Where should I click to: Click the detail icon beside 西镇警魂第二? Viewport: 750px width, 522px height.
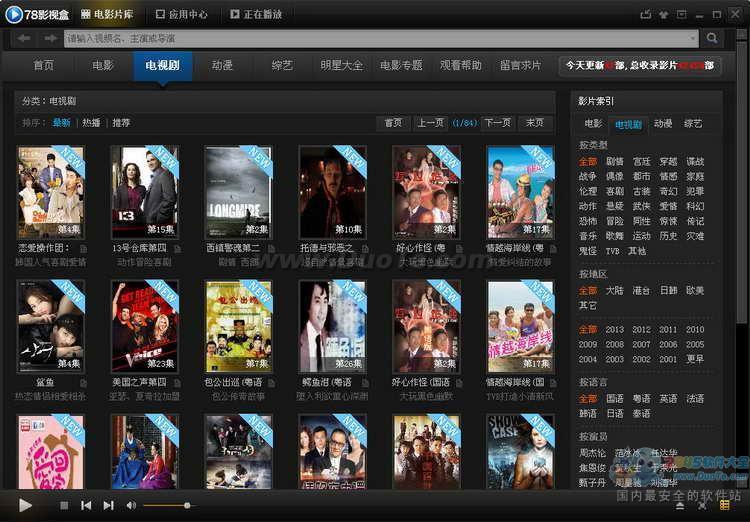(x=271, y=249)
